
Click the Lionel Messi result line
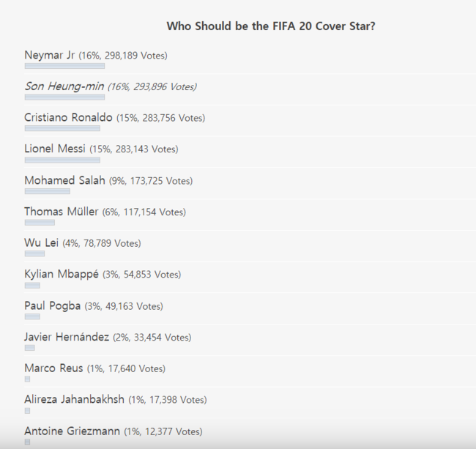click(x=101, y=149)
